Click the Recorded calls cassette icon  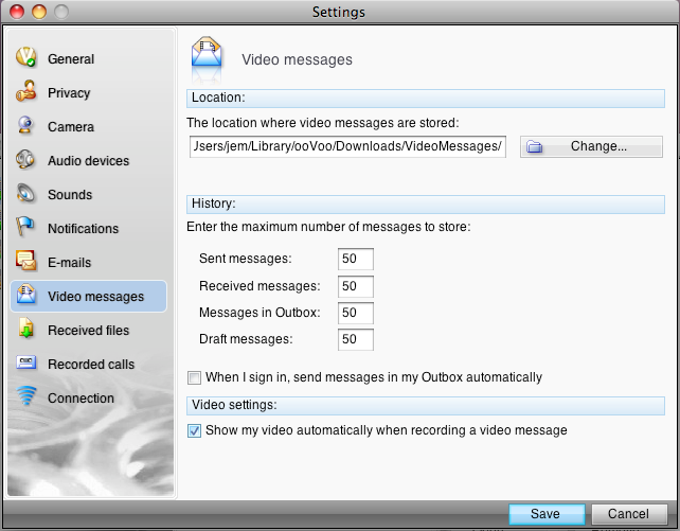[26, 362]
